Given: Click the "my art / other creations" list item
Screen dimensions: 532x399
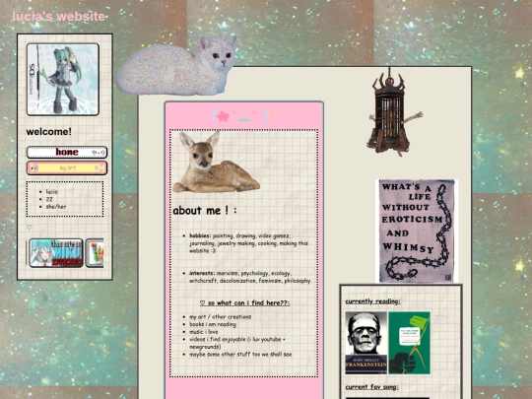Looking at the screenshot, I should 221,317.
